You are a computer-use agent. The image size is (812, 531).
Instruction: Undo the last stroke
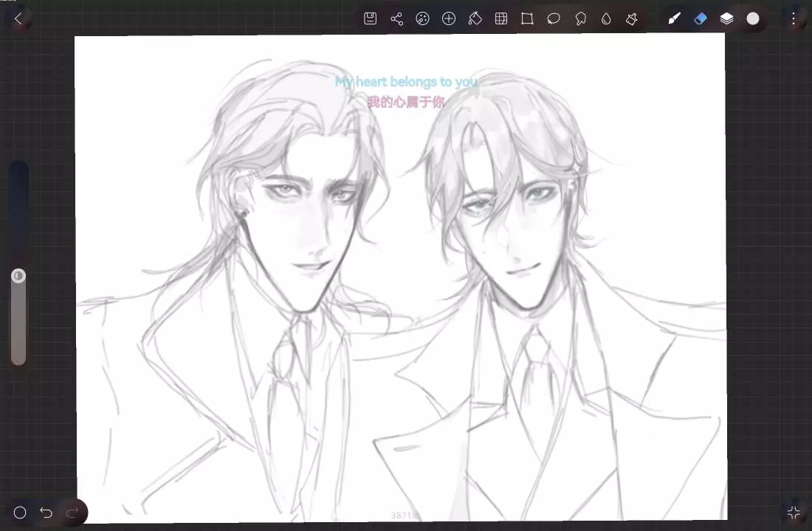[x=46, y=513]
